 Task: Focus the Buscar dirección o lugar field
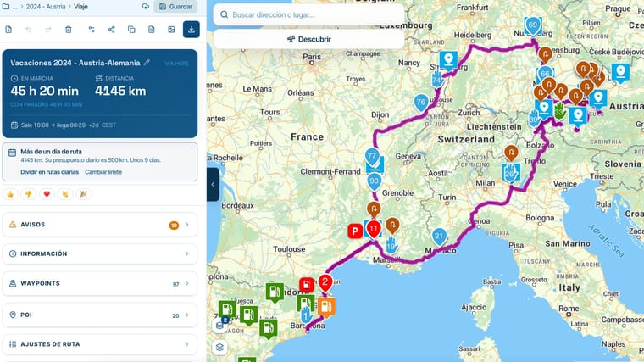tap(308, 14)
